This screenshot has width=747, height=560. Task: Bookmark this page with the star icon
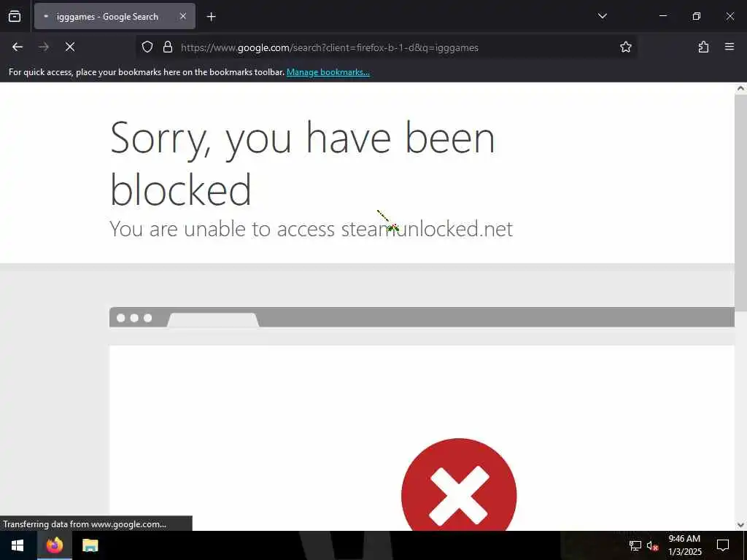pyautogui.click(x=625, y=47)
